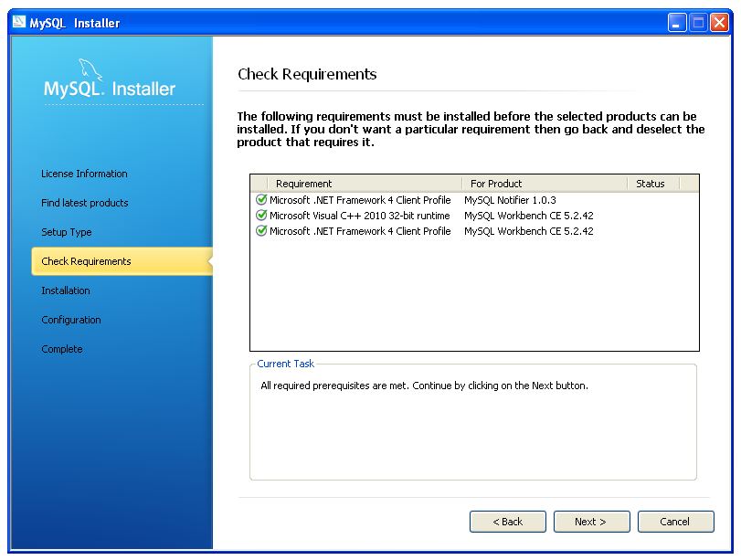Sort by the Status column header
This screenshot has width=741, height=560.
(x=653, y=184)
